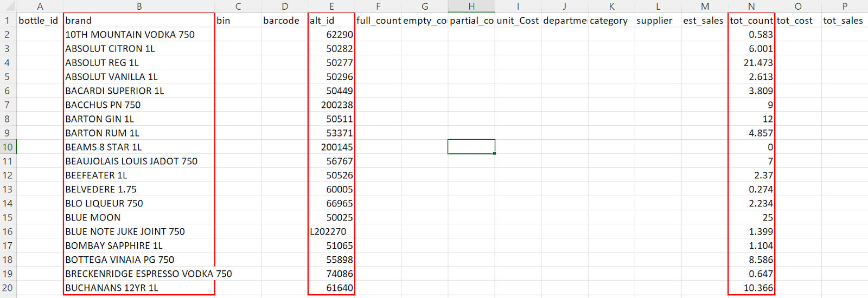Select cell 'BRECKENRIDGE ESPRESSO VODKA 750'
Viewport: 868px width, 298px height.
pyautogui.click(x=139, y=274)
